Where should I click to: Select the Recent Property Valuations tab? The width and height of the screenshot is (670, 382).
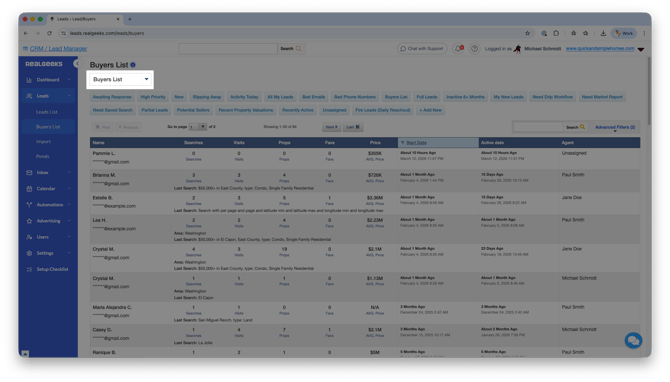coord(246,110)
